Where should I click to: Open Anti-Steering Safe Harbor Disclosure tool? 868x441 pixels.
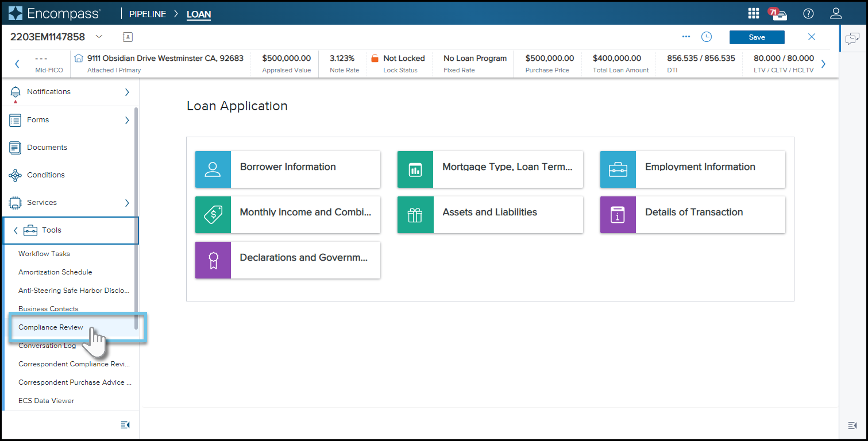tap(74, 291)
